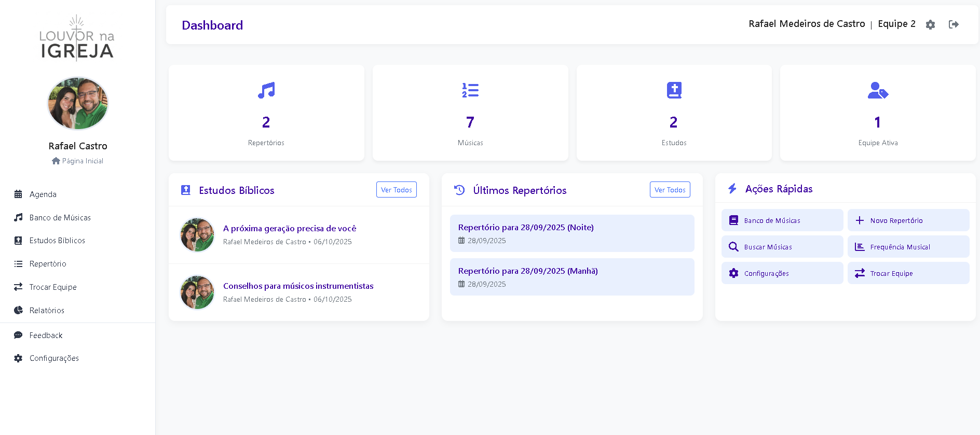Click the Músicas count card

point(470,113)
